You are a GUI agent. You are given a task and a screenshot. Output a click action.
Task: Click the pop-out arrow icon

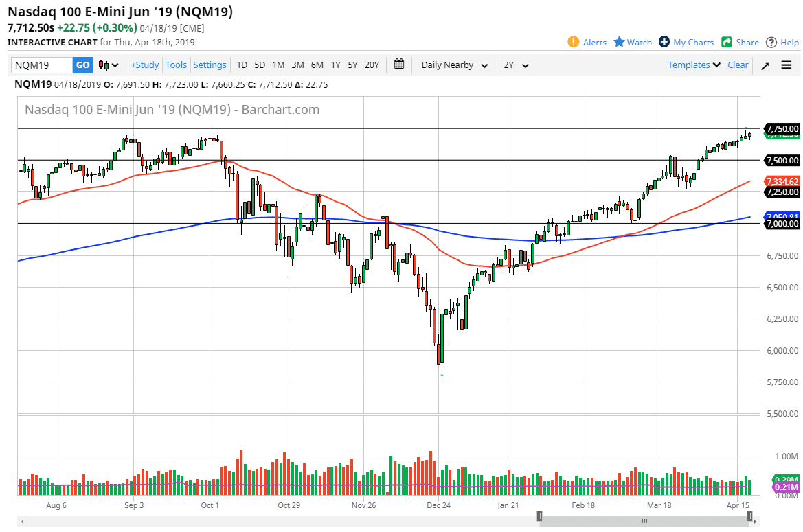pyautogui.click(x=765, y=65)
